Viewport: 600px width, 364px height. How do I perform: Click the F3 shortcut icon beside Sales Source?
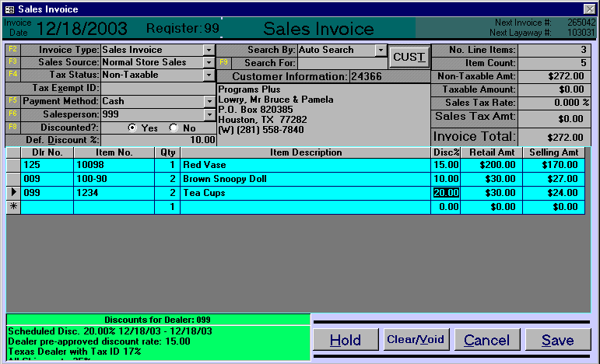point(12,62)
